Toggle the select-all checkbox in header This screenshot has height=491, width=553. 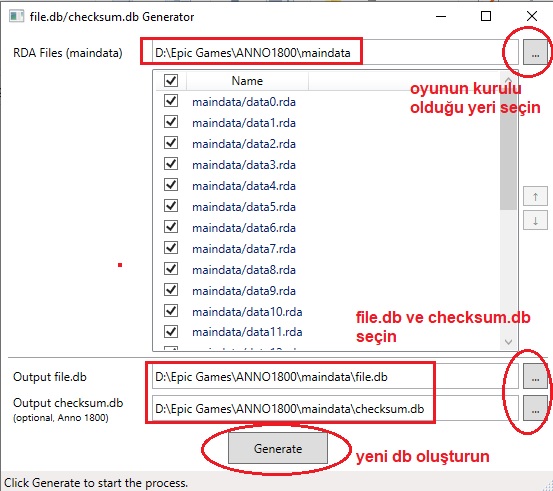pyautogui.click(x=171, y=80)
